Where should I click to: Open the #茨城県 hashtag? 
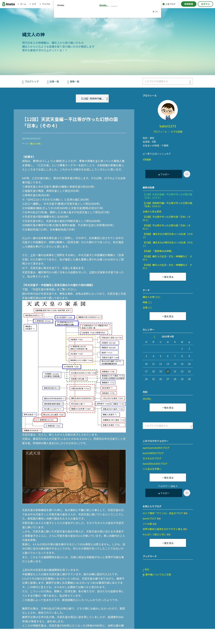(x=147, y=159)
